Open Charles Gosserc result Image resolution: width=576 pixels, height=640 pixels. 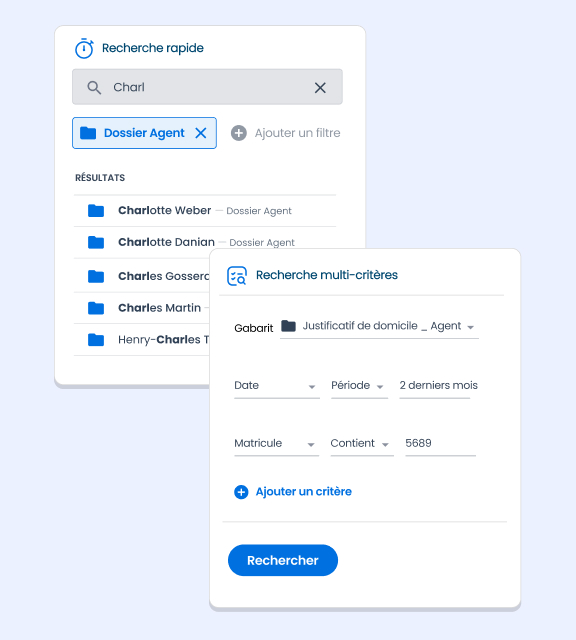pyautogui.click(x=142, y=276)
